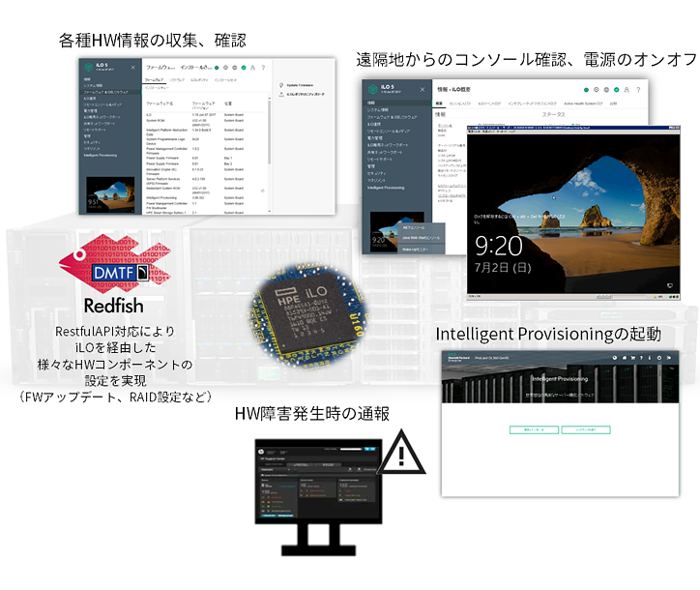Image resolution: width=700 pixels, height=590 pixels.
Task: Click the iLO 5 logo in the overview window
Action: (x=373, y=89)
